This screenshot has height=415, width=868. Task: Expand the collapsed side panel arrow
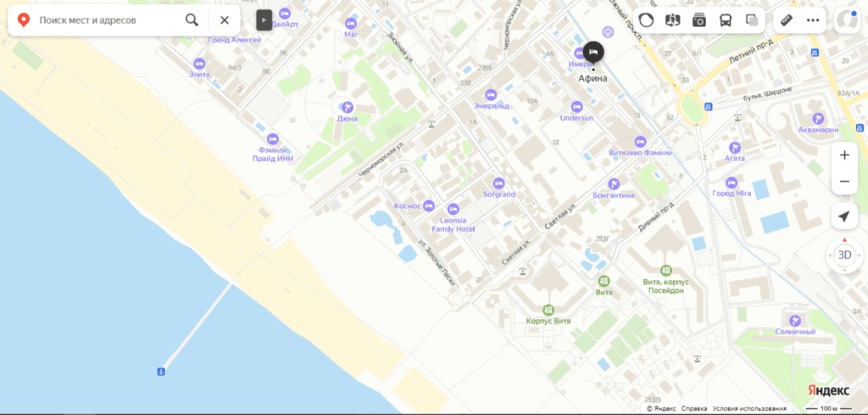264,20
